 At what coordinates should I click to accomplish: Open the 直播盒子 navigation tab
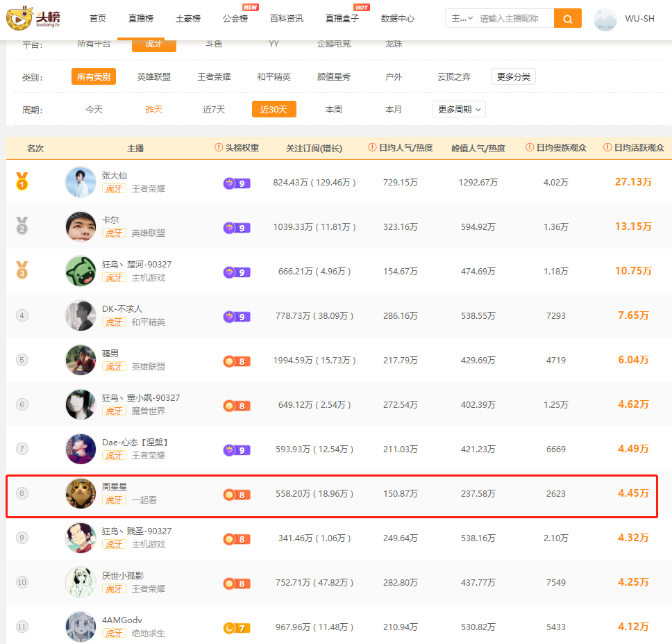pos(342,19)
